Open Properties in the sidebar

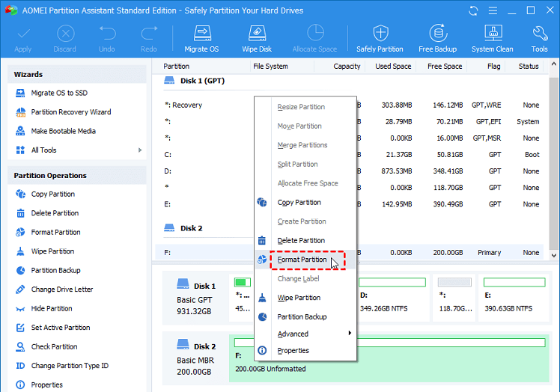[x=46, y=385]
